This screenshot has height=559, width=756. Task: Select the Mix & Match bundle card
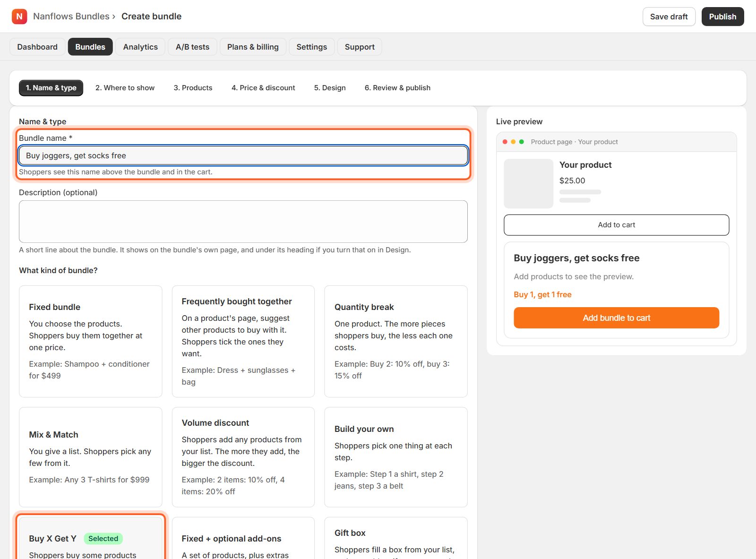click(91, 457)
